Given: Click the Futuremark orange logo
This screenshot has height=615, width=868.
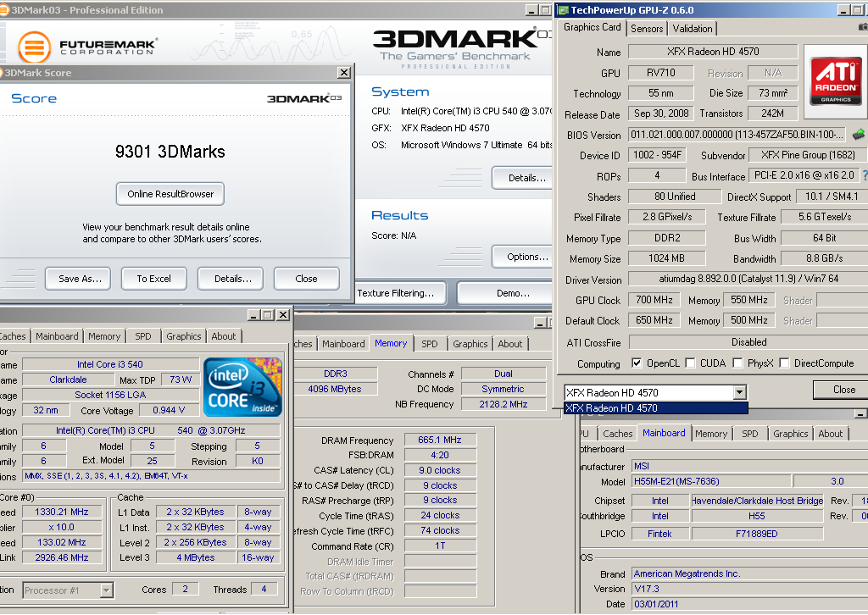Looking at the screenshot, I should [34, 47].
